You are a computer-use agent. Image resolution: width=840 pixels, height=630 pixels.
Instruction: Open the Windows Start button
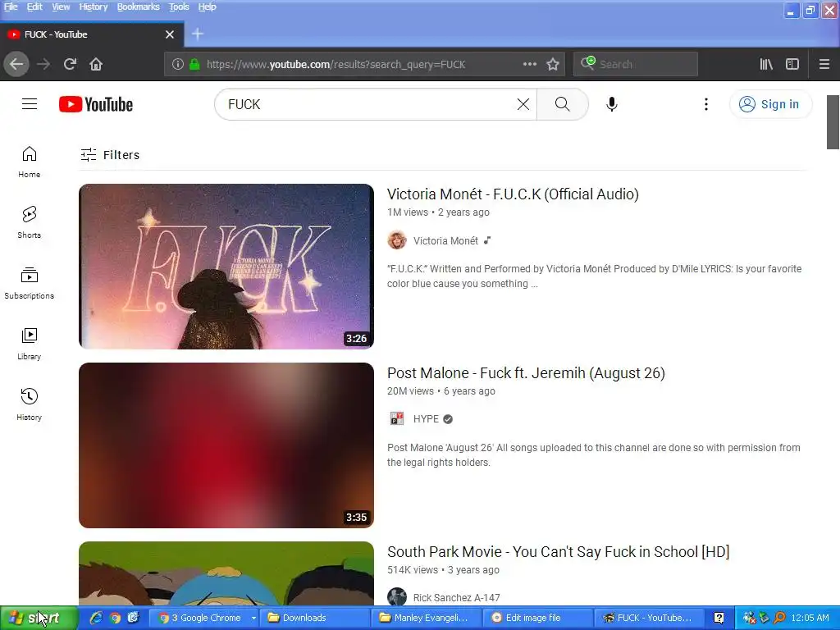38,619
